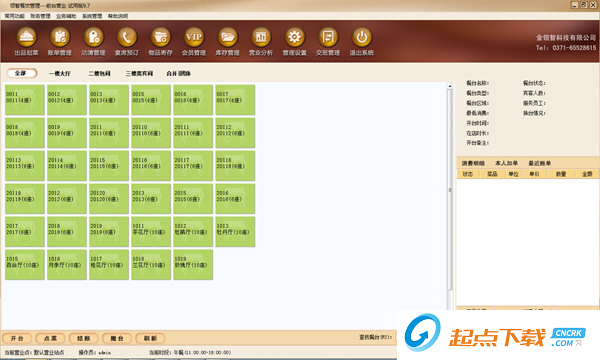Select room tile 1011 (10座)
This screenshot has height=360, width=600.
151,231
